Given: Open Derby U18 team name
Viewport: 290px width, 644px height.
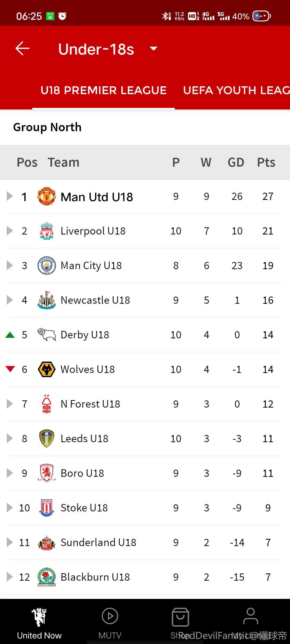Looking at the screenshot, I should click(85, 335).
